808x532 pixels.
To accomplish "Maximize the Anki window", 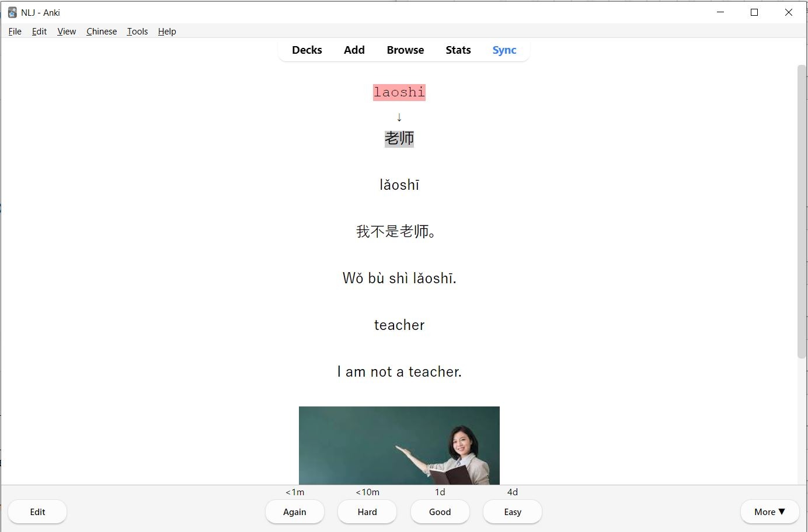I will (754, 12).
